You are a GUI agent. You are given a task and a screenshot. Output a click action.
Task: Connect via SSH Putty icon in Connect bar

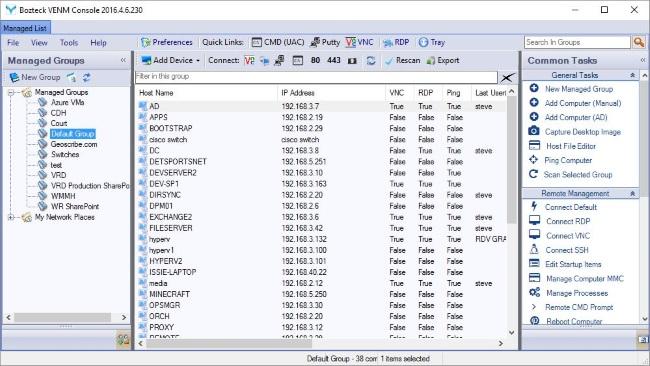click(279, 61)
